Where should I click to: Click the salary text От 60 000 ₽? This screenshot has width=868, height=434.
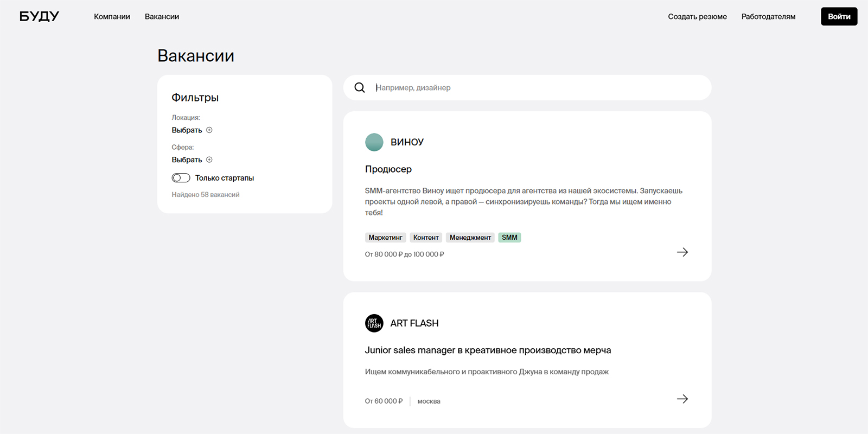[x=384, y=401]
